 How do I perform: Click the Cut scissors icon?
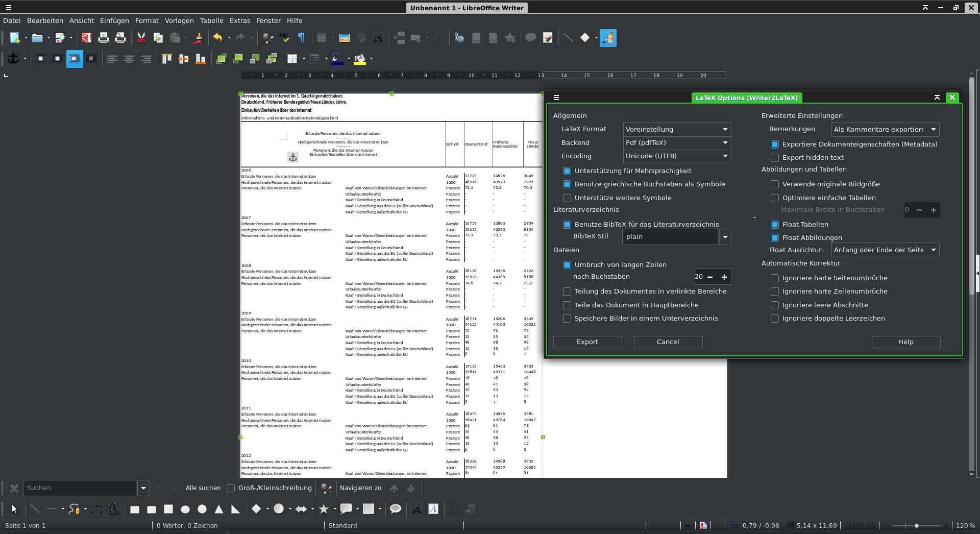[x=141, y=38]
